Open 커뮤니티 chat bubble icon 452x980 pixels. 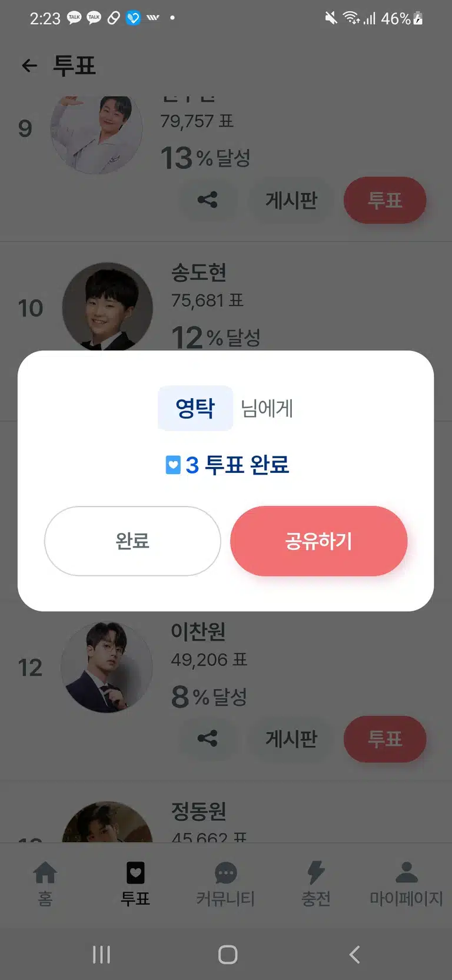(226, 873)
